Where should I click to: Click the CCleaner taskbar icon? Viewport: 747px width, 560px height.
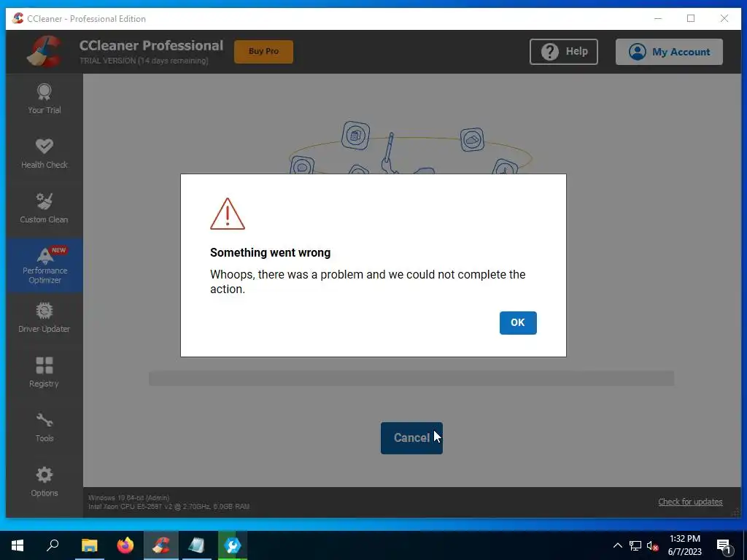[x=161, y=545]
